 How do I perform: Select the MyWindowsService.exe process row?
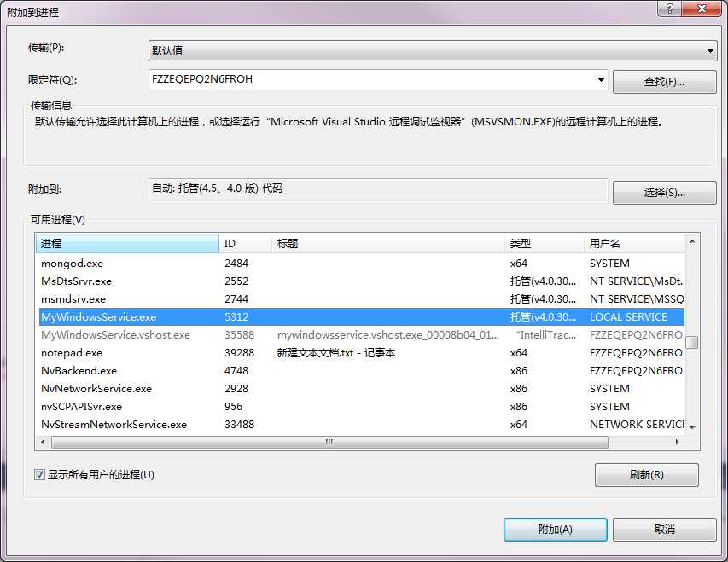coord(362,317)
